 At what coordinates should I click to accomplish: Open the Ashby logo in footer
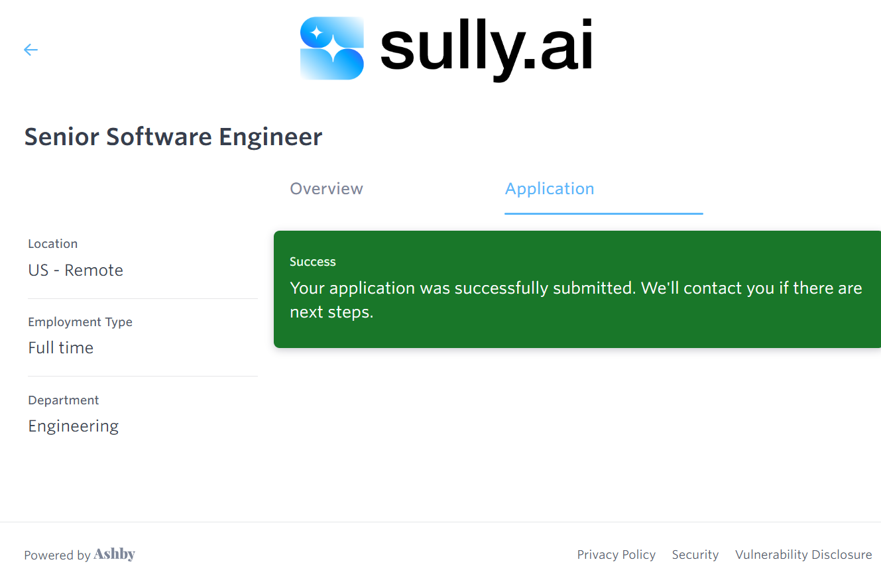[x=115, y=554]
